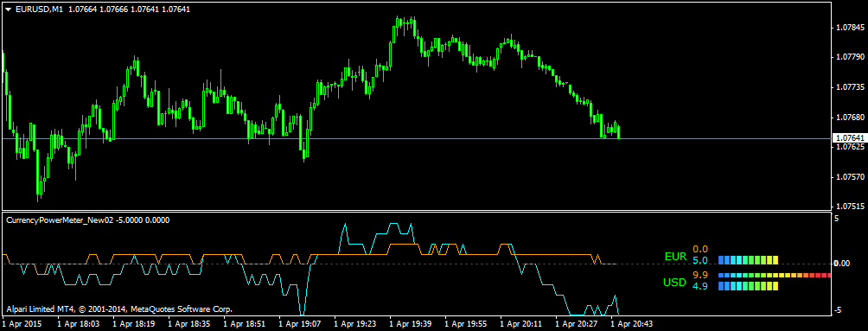Select the 1 Apr 19:39 time label
The width and height of the screenshot is (868, 331).
[411, 323]
